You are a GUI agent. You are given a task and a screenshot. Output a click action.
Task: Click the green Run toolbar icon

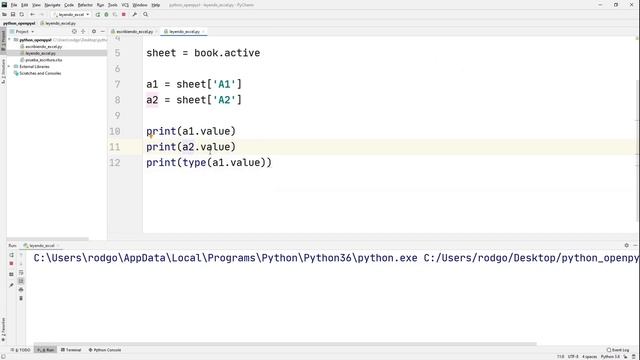tap(98, 14)
